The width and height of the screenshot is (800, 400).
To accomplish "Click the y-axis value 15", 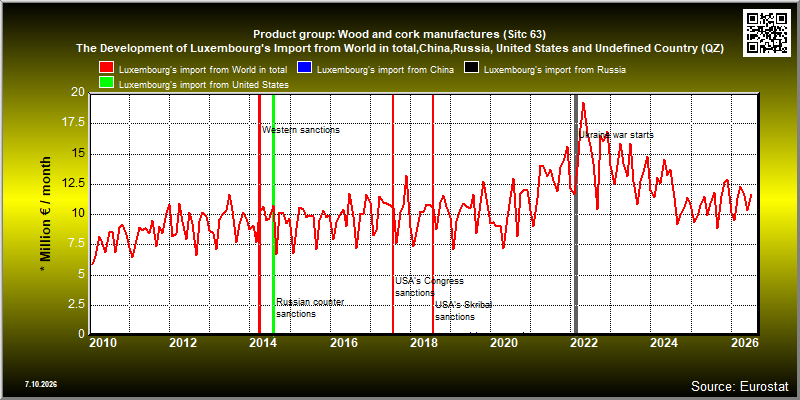I will (x=78, y=154).
